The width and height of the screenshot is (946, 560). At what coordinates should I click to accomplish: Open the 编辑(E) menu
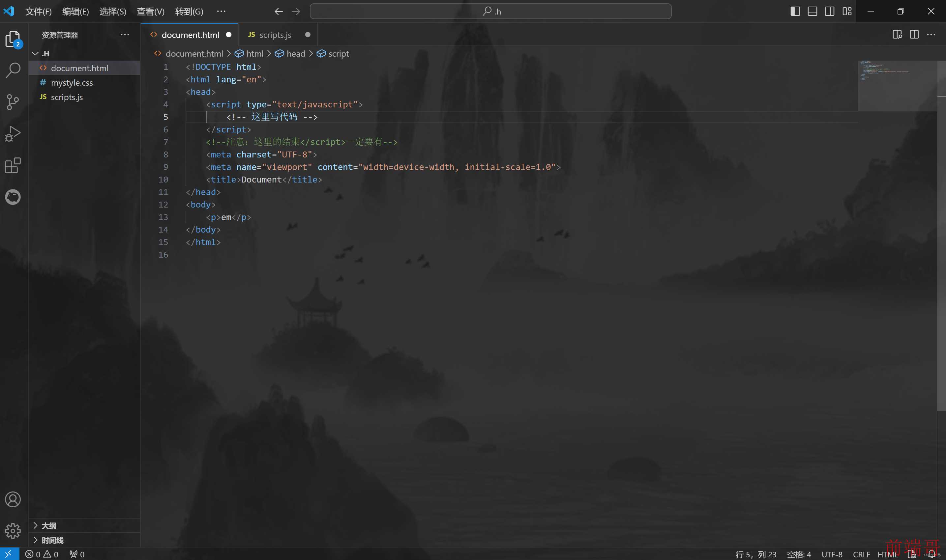tap(75, 11)
